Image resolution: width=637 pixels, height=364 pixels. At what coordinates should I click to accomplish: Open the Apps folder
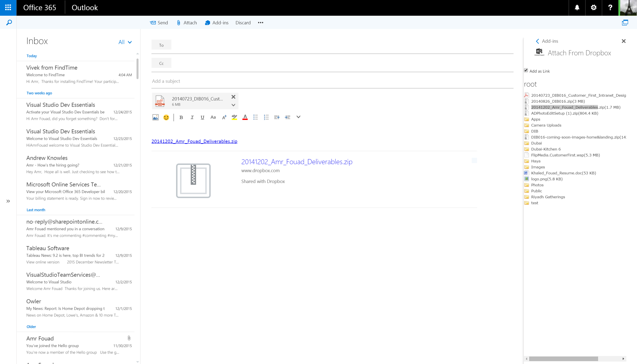pos(535,119)
